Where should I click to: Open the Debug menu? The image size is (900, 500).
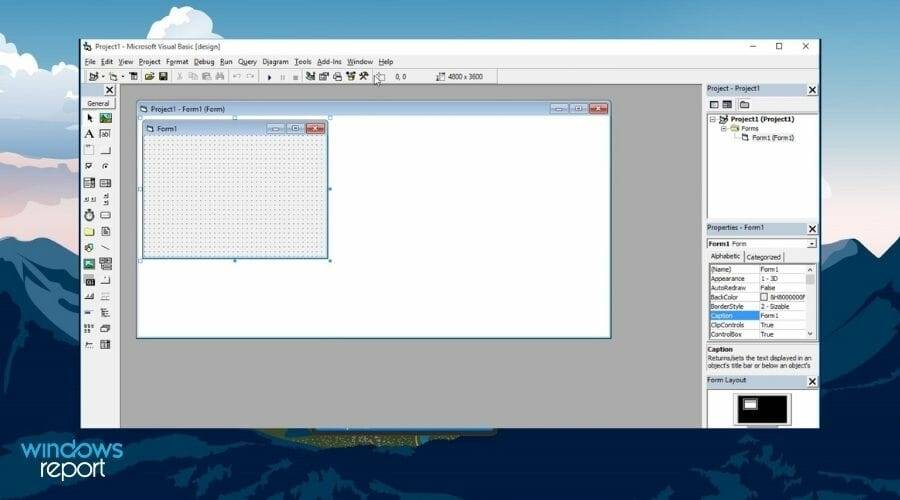click(204, 61)
